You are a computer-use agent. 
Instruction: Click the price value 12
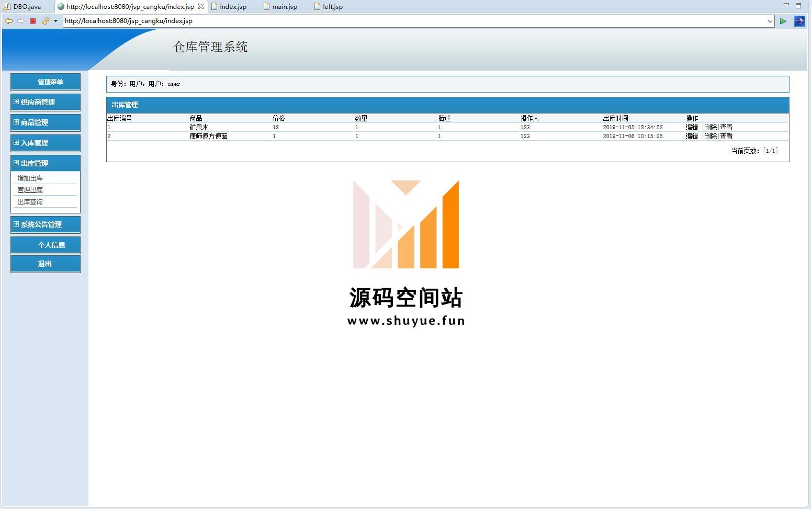(276, 127)
